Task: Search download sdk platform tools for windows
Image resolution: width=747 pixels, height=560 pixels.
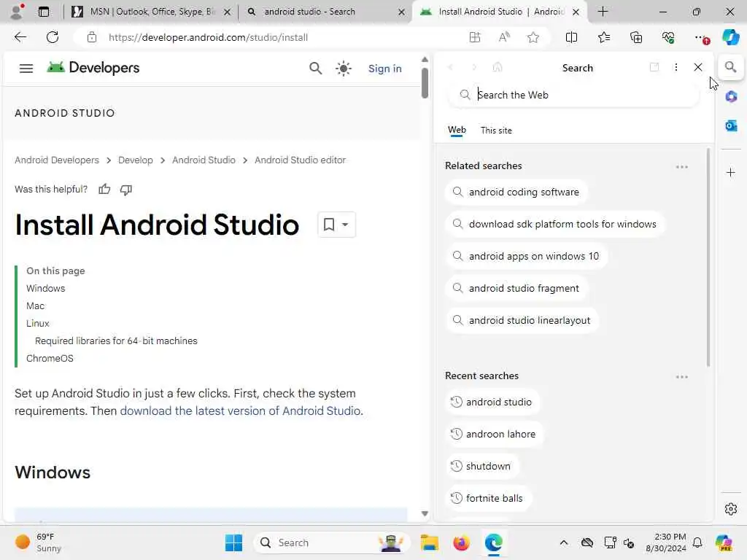Action: (x=555, y=224)
